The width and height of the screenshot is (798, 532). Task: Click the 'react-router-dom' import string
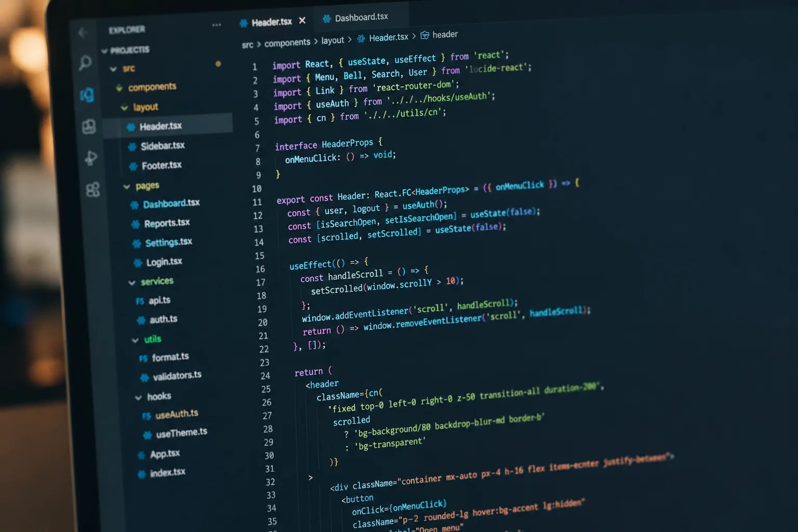(x=415, y=86)
